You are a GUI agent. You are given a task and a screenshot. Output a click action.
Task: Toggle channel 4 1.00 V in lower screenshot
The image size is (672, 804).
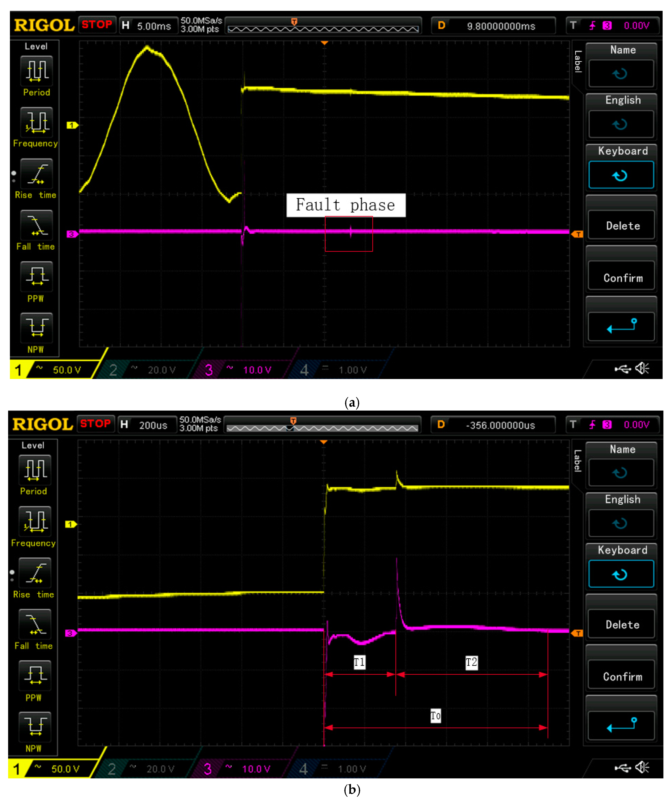click(x=337, y=769)
